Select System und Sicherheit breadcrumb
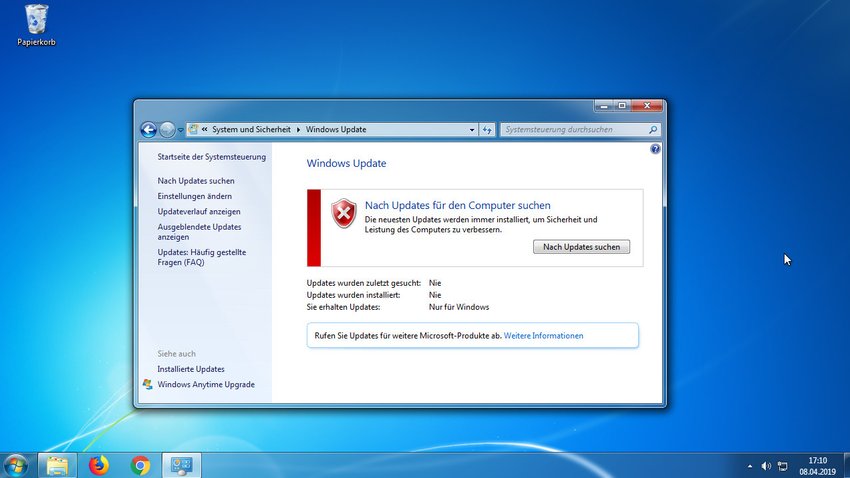 (251, 130)
